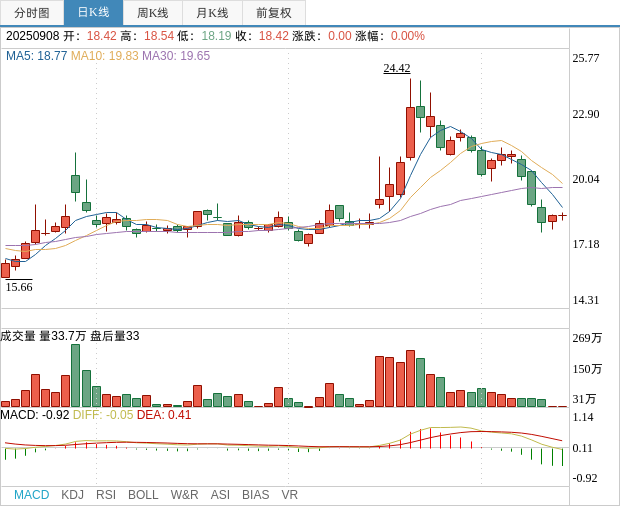Select the BIAS indicator
The width and height of the screenshot is (620, 506).
255,495
